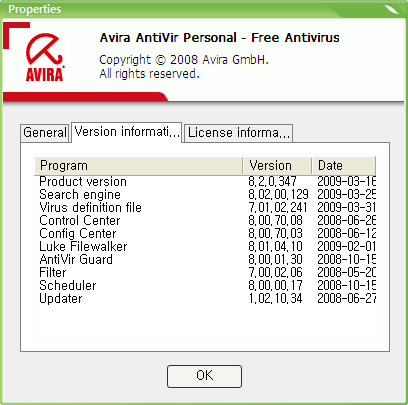Select the AntiVir Guard row

coord(205,260)
